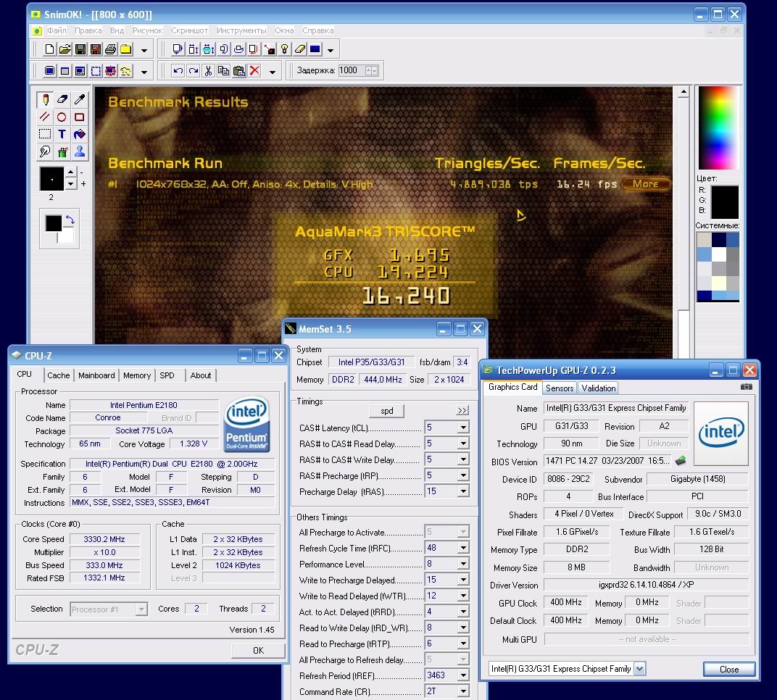Viewport: 777px width, 700px height.
Task: Select the text T tool
Action: [x=62, y=134]
